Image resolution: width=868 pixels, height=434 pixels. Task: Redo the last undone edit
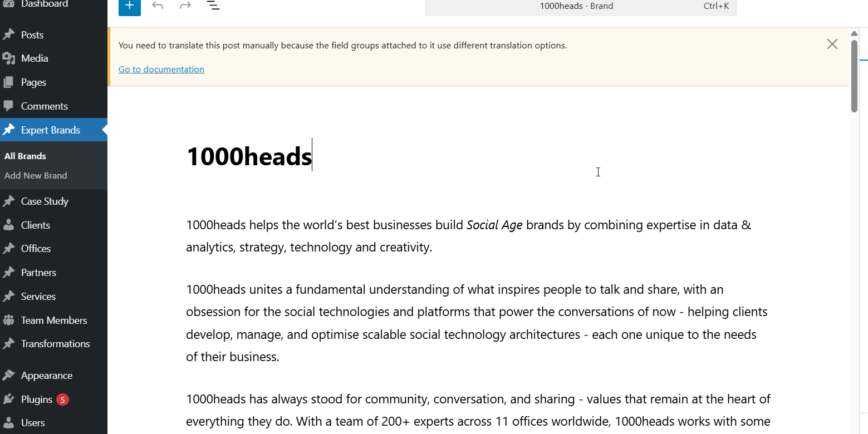185,6
